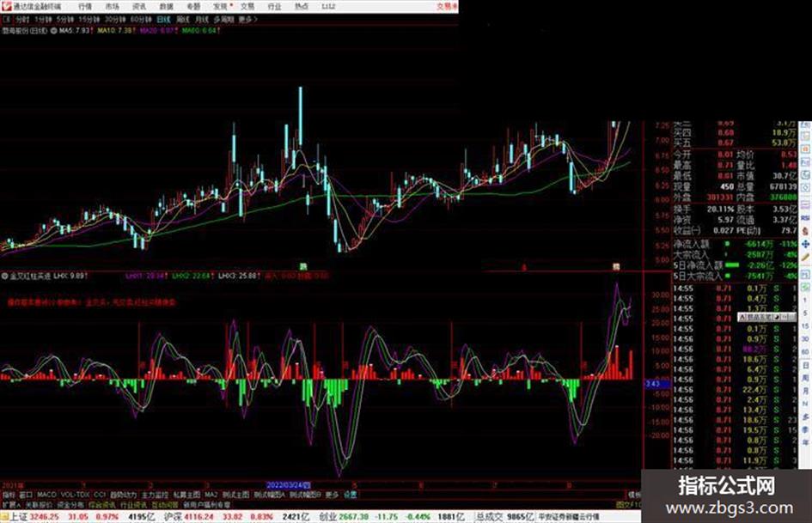812x523 pixels.
Task: Switch to the 5分钟 period tab
Action: [65, 20]
